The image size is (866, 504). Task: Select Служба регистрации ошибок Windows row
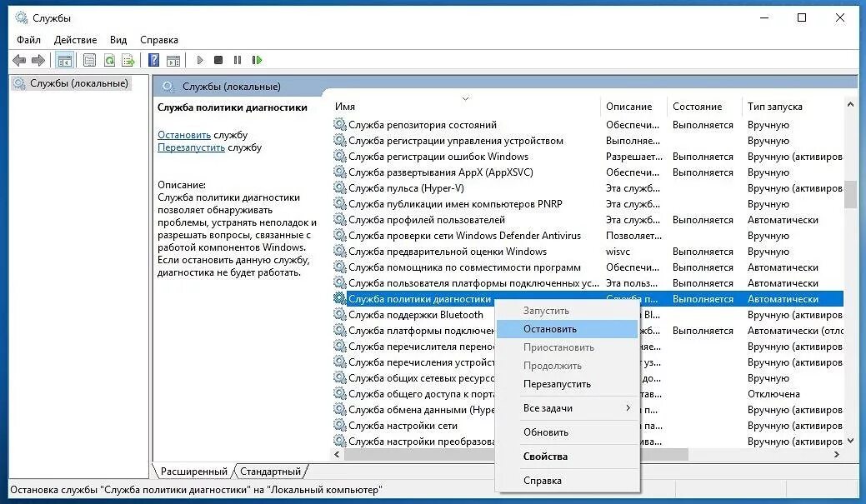click(x=588, y=157)
